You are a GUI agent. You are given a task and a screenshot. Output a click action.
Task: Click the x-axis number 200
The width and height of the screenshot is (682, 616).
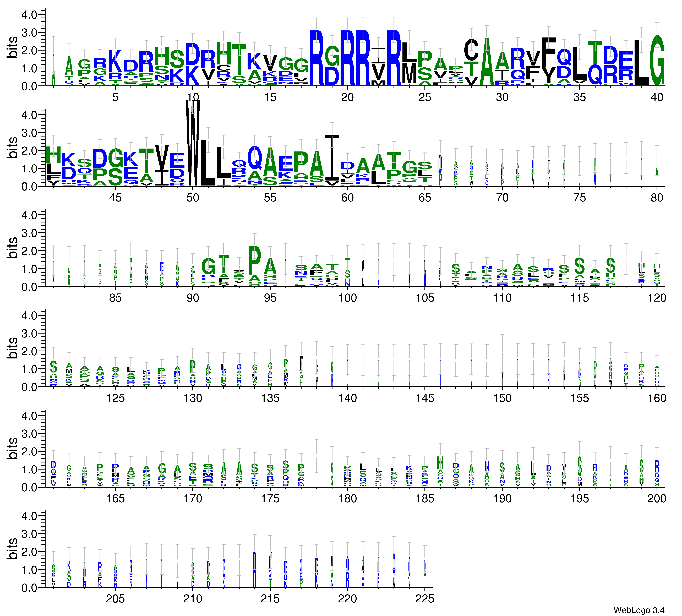[x=657, y=498]
